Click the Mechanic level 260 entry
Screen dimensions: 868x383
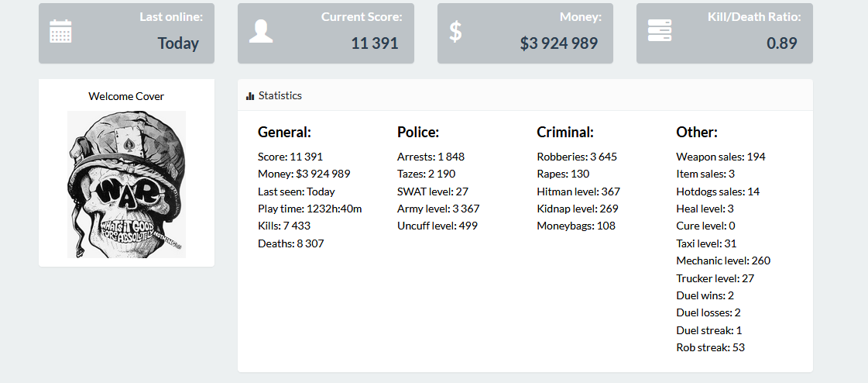(723, 261)
